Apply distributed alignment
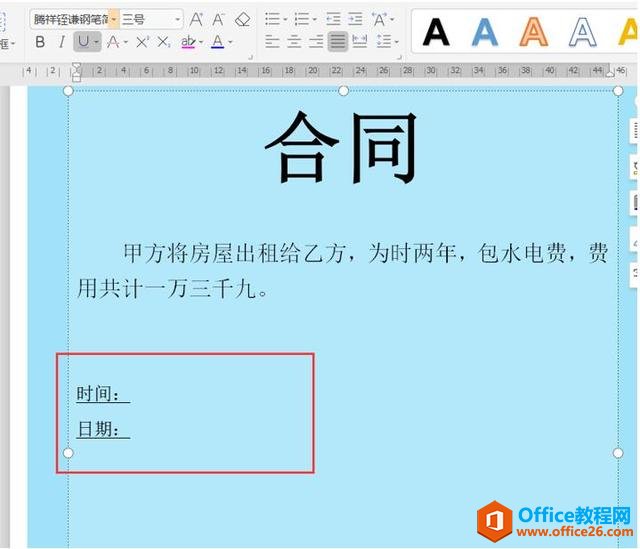 pyautogui.click(x=360, y=41)
